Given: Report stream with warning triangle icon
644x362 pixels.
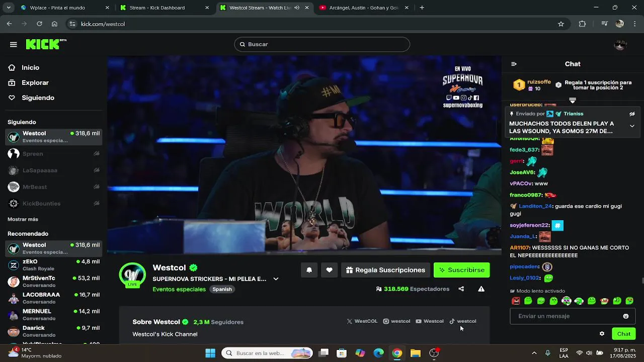Looking at the screenshot, I should click(x=481, y=289).
